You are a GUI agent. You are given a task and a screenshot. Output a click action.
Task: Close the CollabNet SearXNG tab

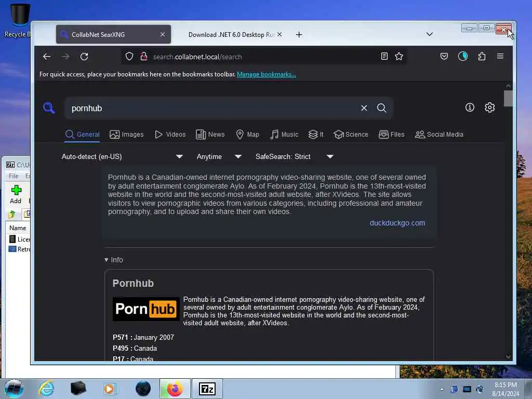(163, 34)
